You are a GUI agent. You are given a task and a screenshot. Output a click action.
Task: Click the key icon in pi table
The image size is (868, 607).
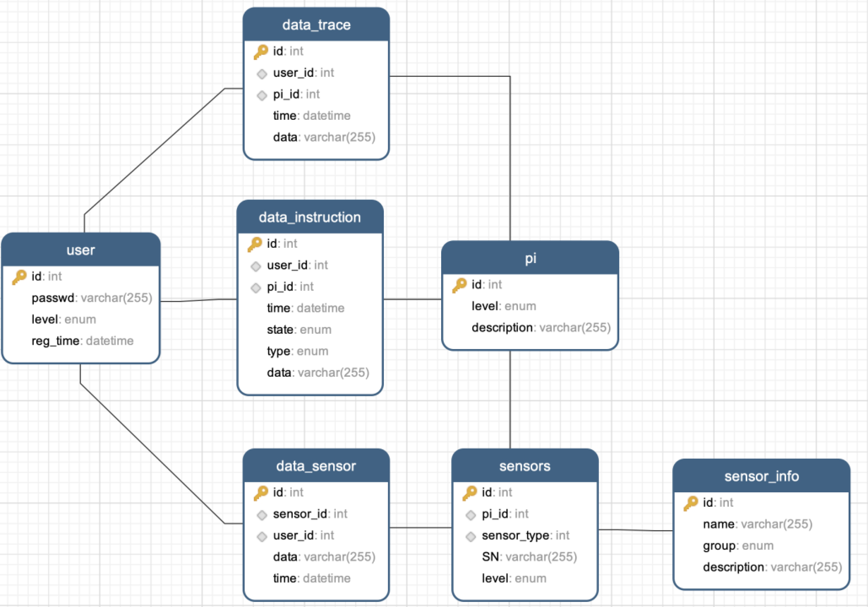click(459, 285)
